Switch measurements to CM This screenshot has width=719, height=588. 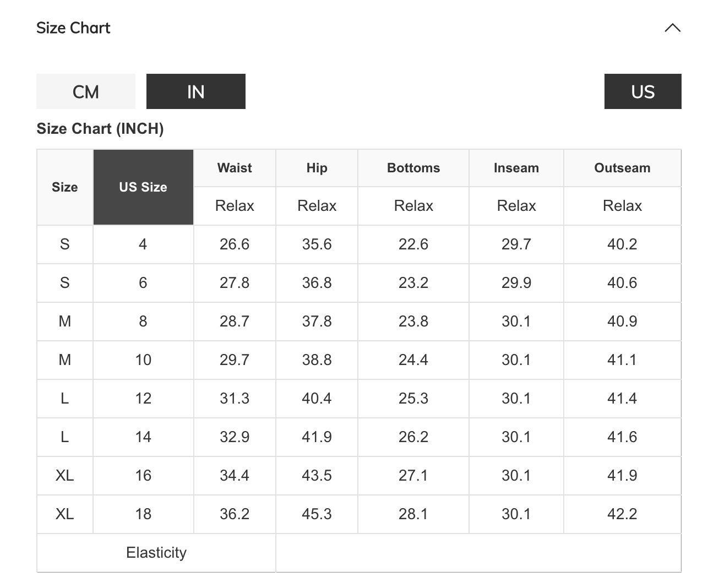coord(86,91)
